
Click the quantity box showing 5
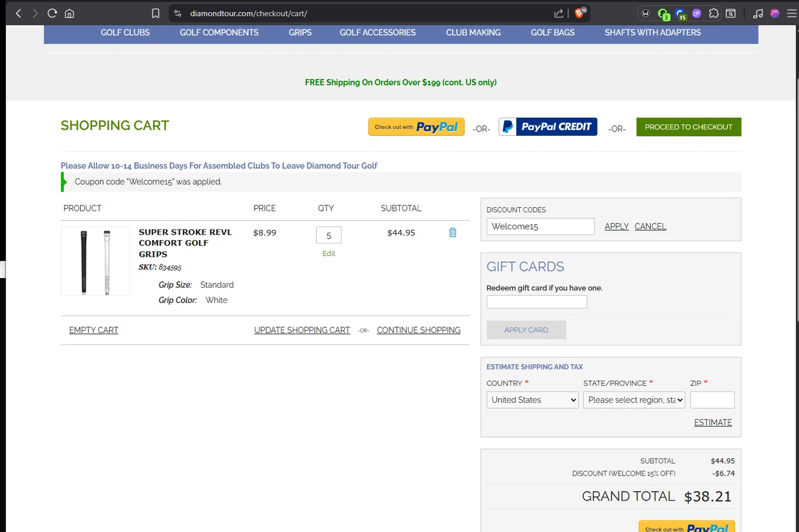pyautogui.click(x=329, y=235)
